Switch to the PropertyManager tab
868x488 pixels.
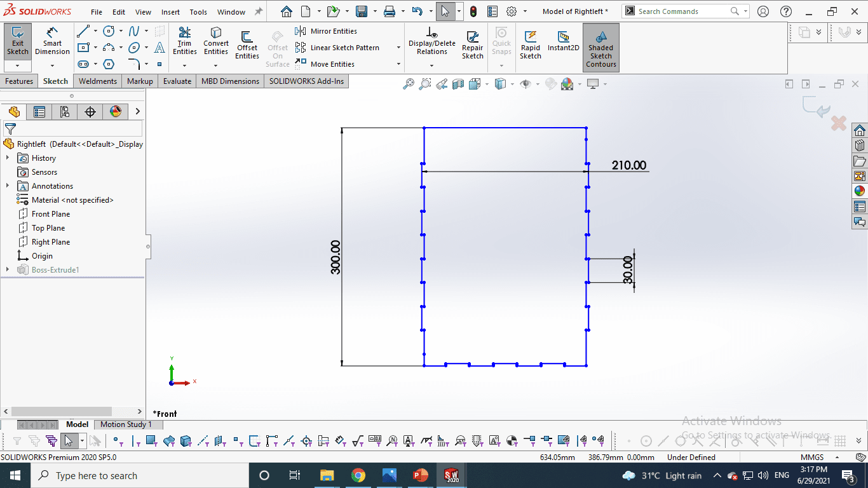tap(39, 112)
